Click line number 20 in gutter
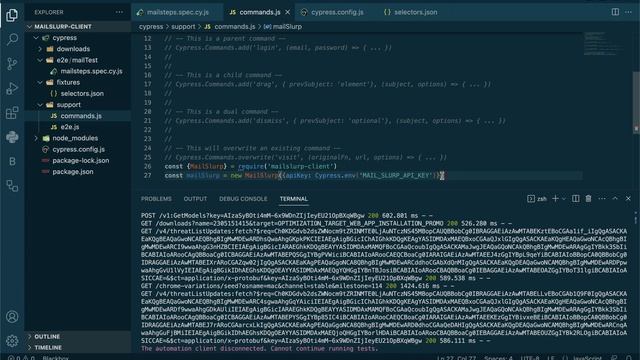The width and height of the screenshot is (640, 360). click(147, 111)
